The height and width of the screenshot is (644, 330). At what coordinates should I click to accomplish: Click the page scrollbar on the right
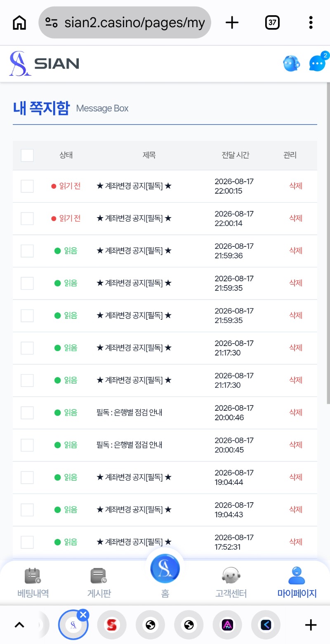(x=328, y=243)
